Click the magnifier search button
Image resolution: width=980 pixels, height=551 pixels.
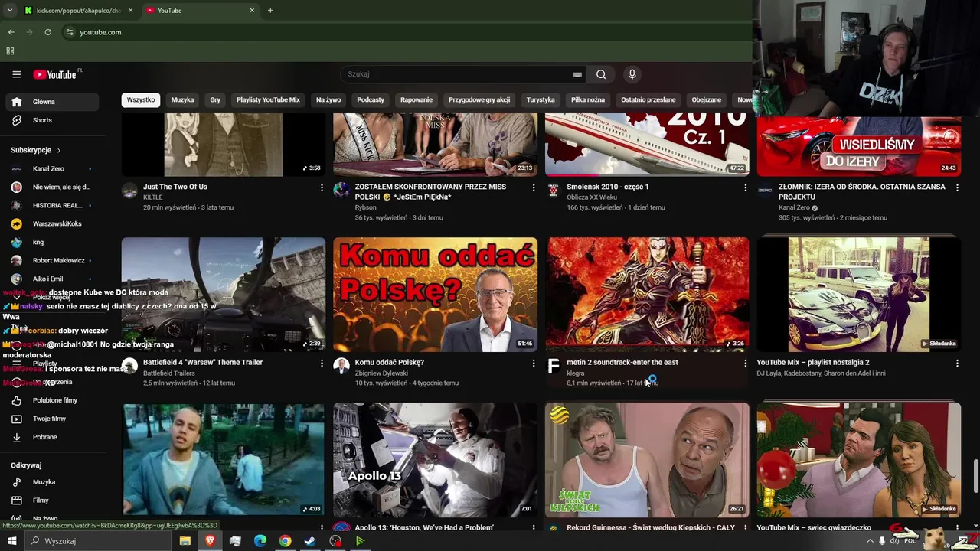click(x=601, y=74)
